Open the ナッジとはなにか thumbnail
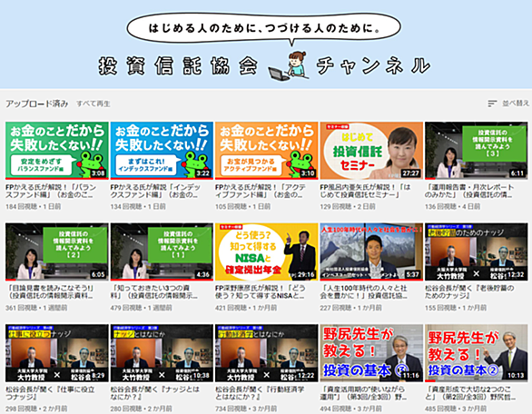Viewport: 532px width, 414px height. point(162,353)
